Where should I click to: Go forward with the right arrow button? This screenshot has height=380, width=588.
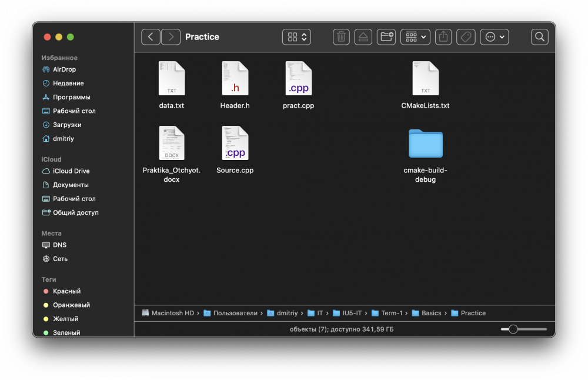(171, 37)
